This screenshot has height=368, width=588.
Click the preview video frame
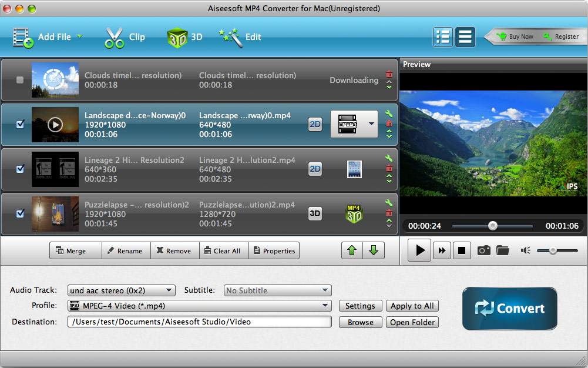click(493, 143)
